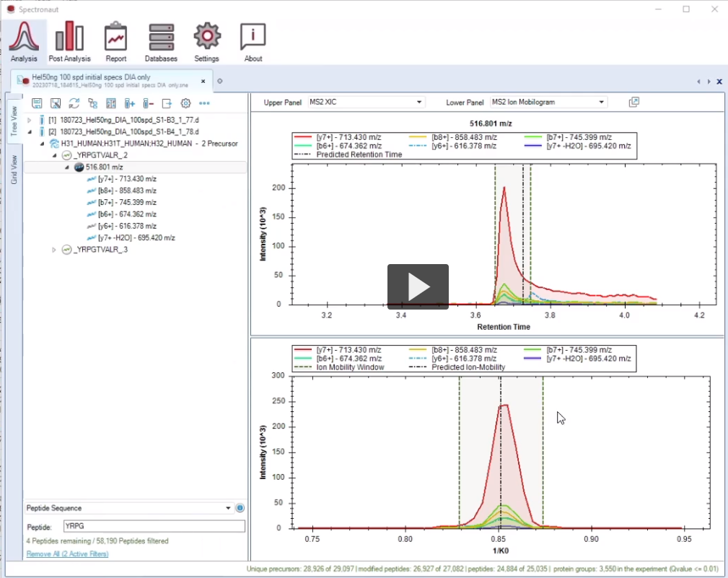This screenshot has width=728, height=578.
Task: Open the three-dots more options menu
Action: click(204, 103)
